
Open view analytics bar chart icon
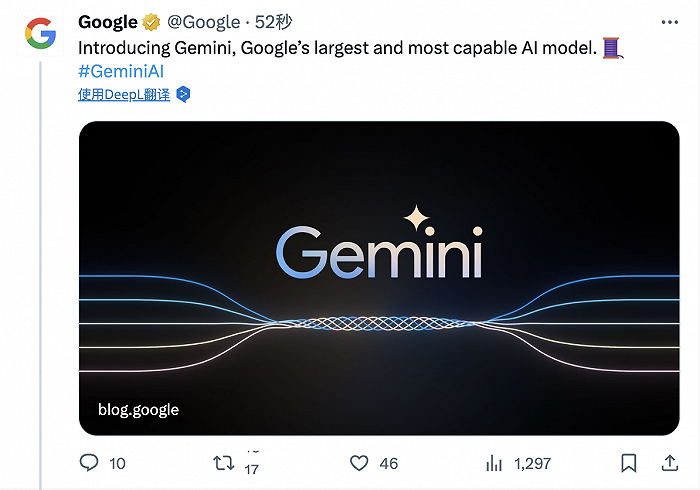click(x=494, y=463)
